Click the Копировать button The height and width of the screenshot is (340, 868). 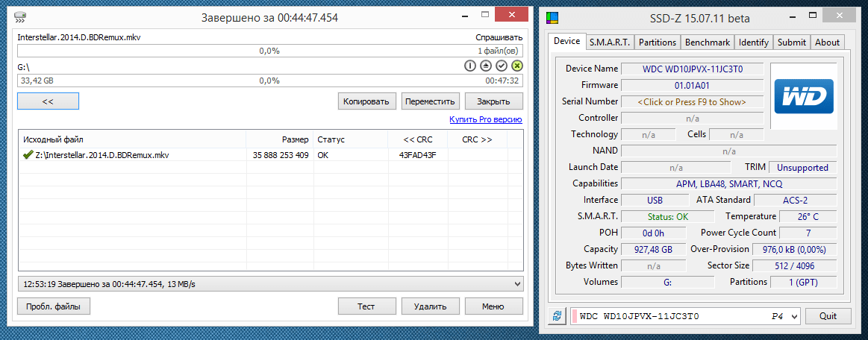(x=366, y=101)
